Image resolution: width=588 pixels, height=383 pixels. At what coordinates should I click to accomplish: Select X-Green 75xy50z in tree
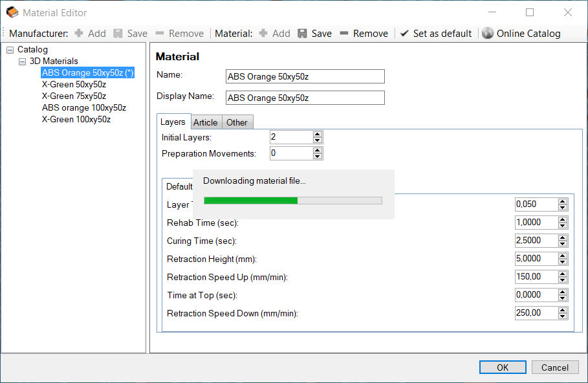[x=74, y=96]
